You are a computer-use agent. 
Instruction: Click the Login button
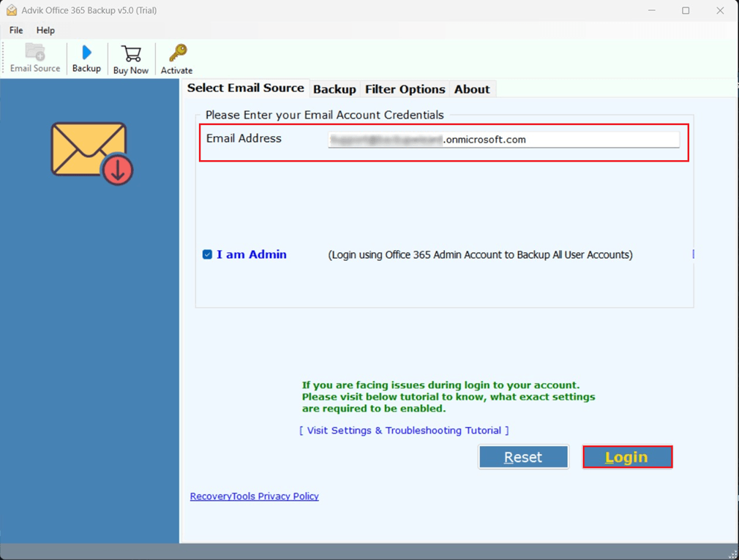627,457
